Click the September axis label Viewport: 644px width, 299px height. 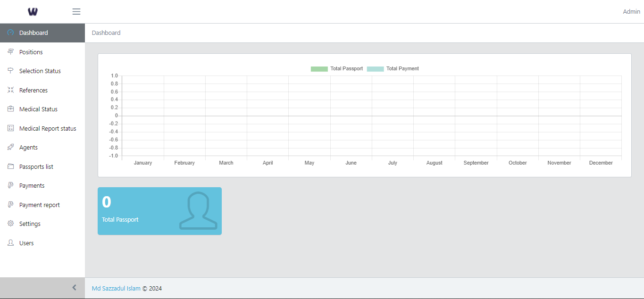click(x=476, y=163)
